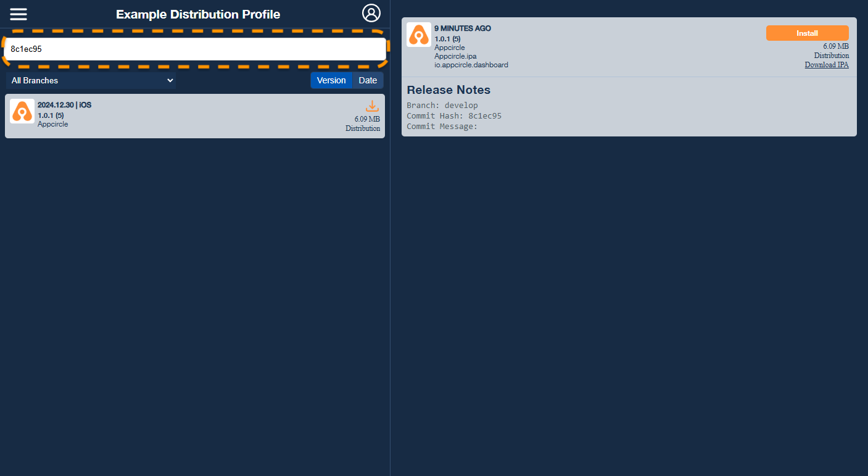
Task: Click the Distribution label in the list card
Action: point(363,128)
